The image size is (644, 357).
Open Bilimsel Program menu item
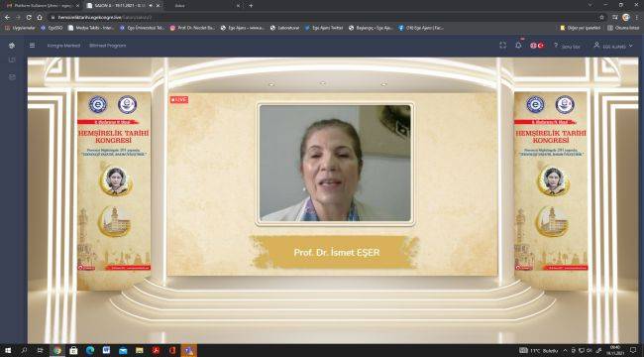(x=108, y=46)
